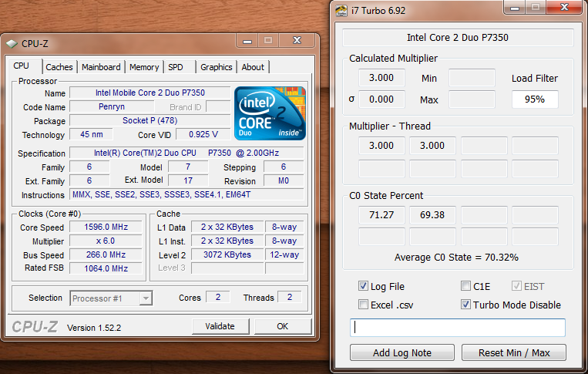Viewport: 588px width, 374px height.
Task: Click the C0 State value 69.38
Action: 432,215
